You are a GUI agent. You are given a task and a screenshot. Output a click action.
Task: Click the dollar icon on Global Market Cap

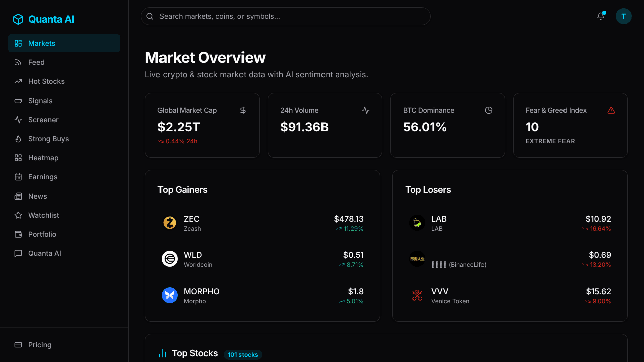point(243,110)
